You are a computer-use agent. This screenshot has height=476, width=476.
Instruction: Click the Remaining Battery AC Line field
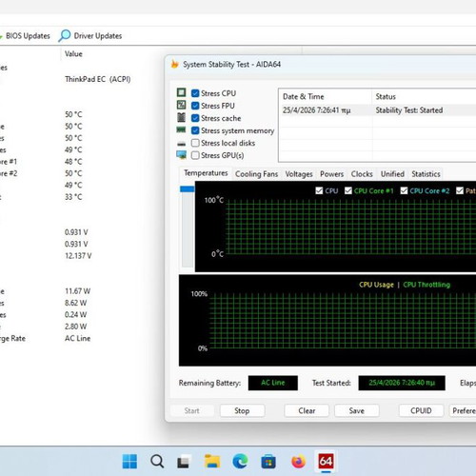273,383
